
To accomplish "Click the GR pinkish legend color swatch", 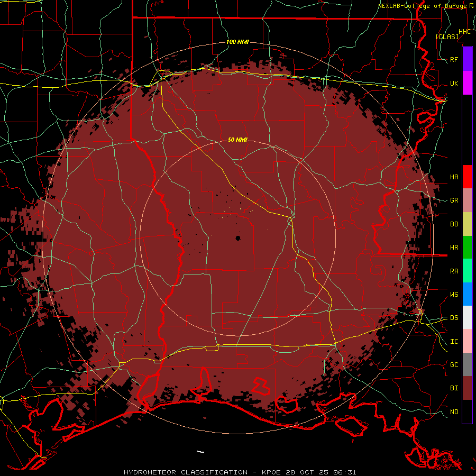I will pos(467,200).
